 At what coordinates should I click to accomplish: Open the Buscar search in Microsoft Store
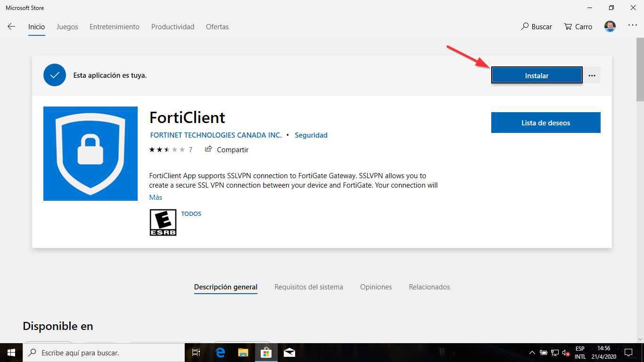(x=536, y=27)
